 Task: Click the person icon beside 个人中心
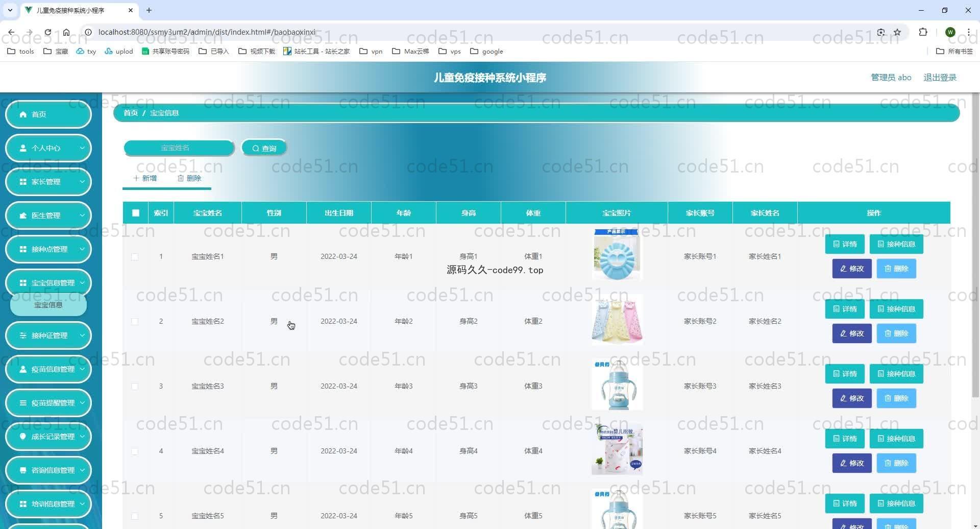[x=23, y=148]
